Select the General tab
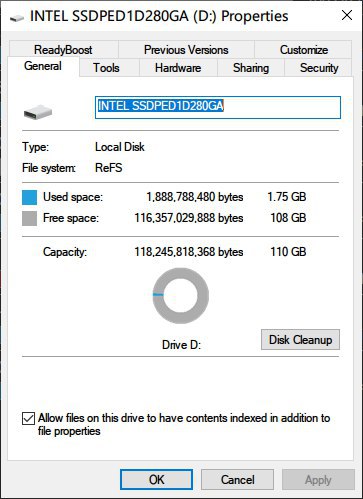Screen dimensions: 363x499 [43, 66]
